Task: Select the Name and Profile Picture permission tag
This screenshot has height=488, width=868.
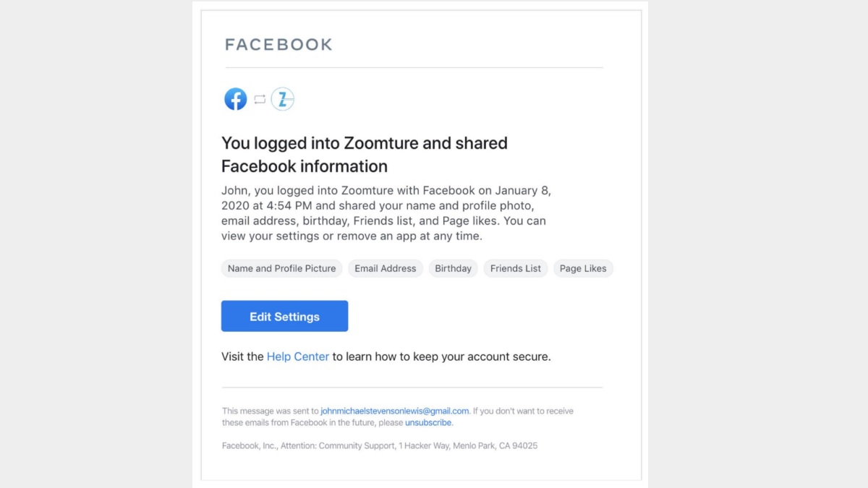Action: [281, 268]
